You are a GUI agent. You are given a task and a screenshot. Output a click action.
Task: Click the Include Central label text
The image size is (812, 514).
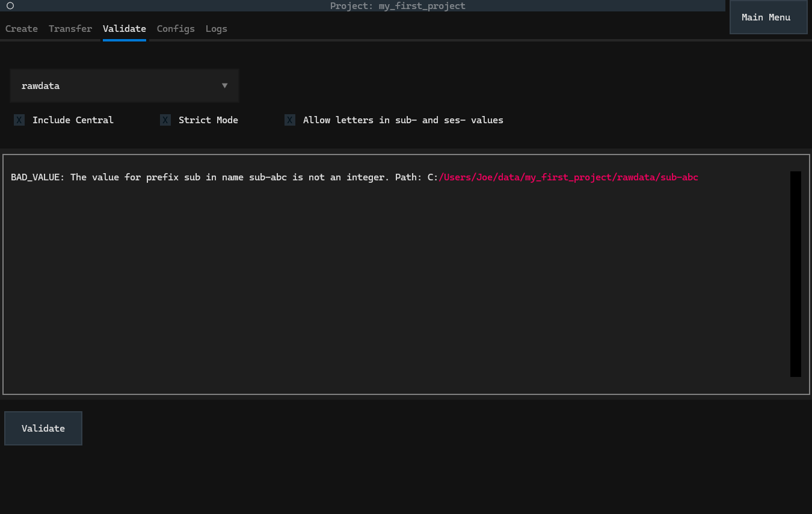(73, 120)
